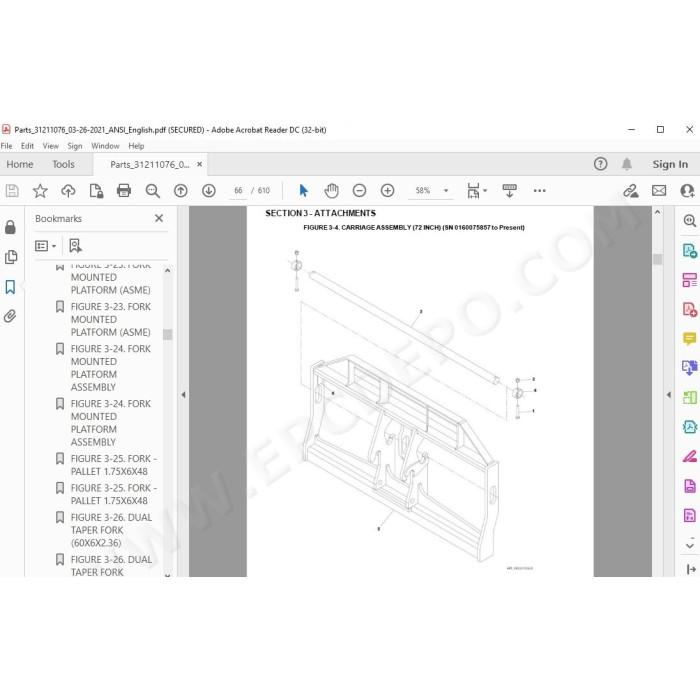
Task: Click the share link icon
Action: pos(631,191)
